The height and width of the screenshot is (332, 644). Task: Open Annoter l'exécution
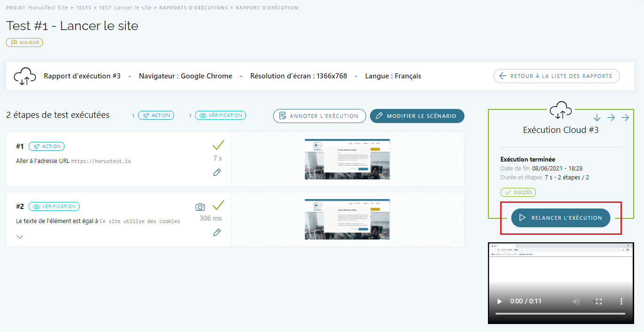click(319, 116)
